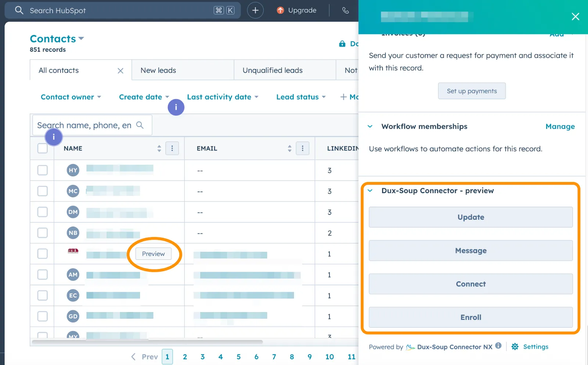Click info bubble above the NAME column

coord(54,137)
